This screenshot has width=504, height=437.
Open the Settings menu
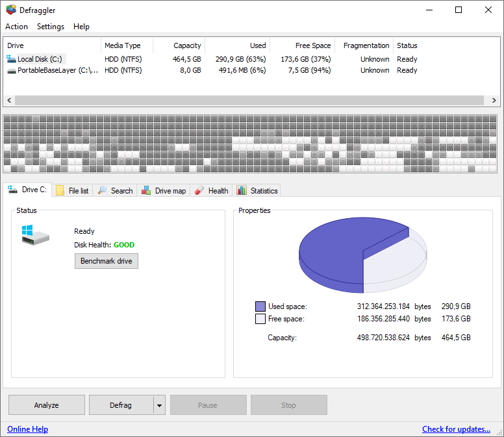[x=51, y=27]
